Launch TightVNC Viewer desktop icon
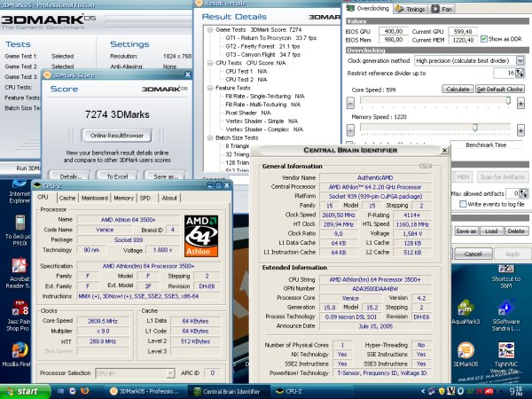Image resolution: width=532 pixels, height=399 pixels. tap(506, 358)
